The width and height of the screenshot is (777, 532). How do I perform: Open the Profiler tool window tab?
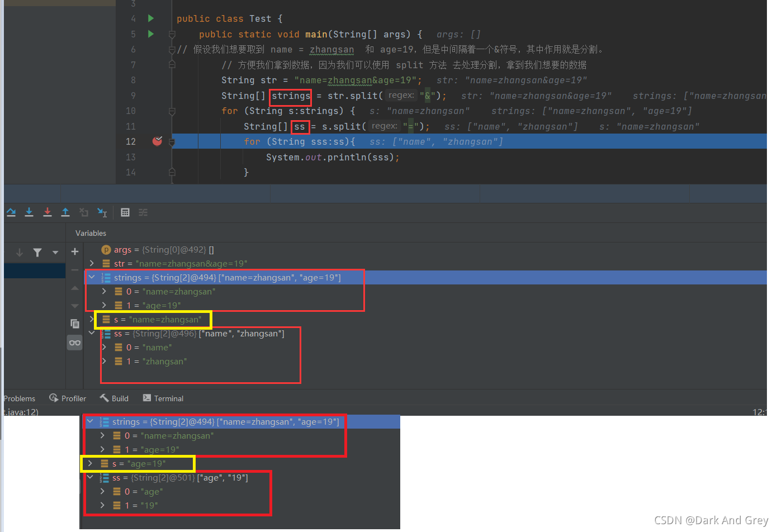(x=68, y=398)
